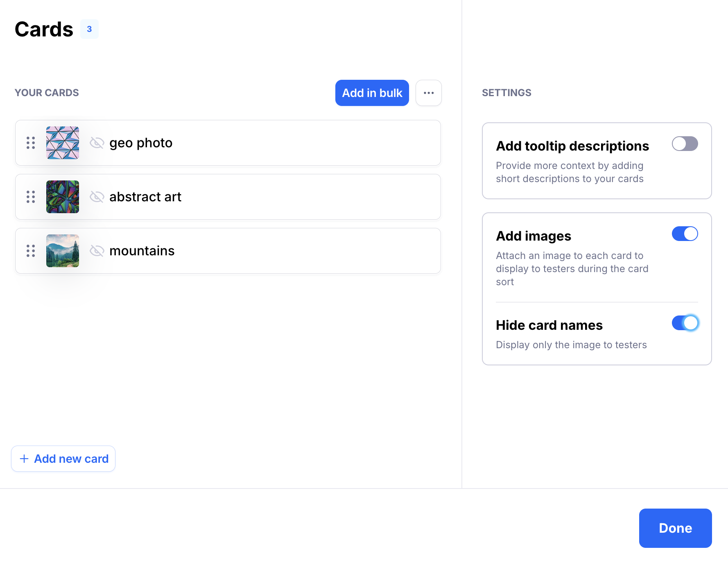Enable the Add tooltip descriptions toggle
This screenshot has width=728, height=563.
(685, 144)
